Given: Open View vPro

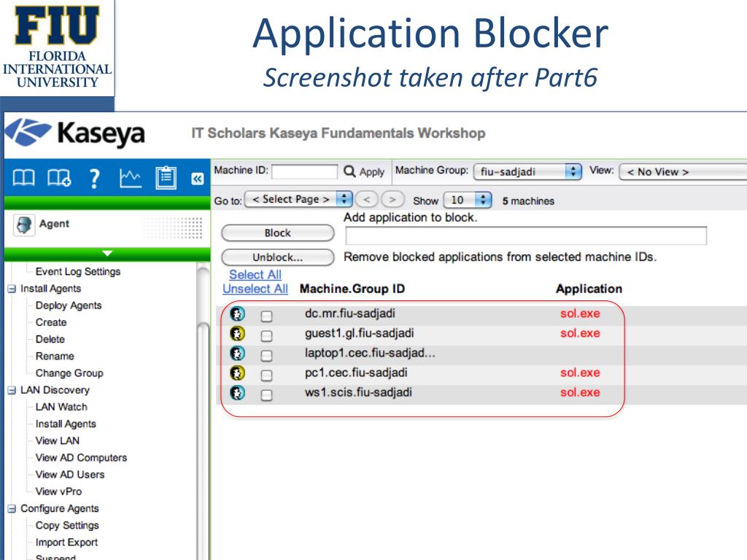Looking at the screenshot, I should point(58,491).
